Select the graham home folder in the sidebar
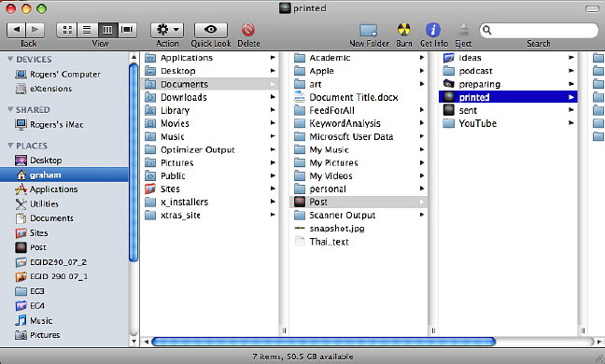 (x=64, y=175)
